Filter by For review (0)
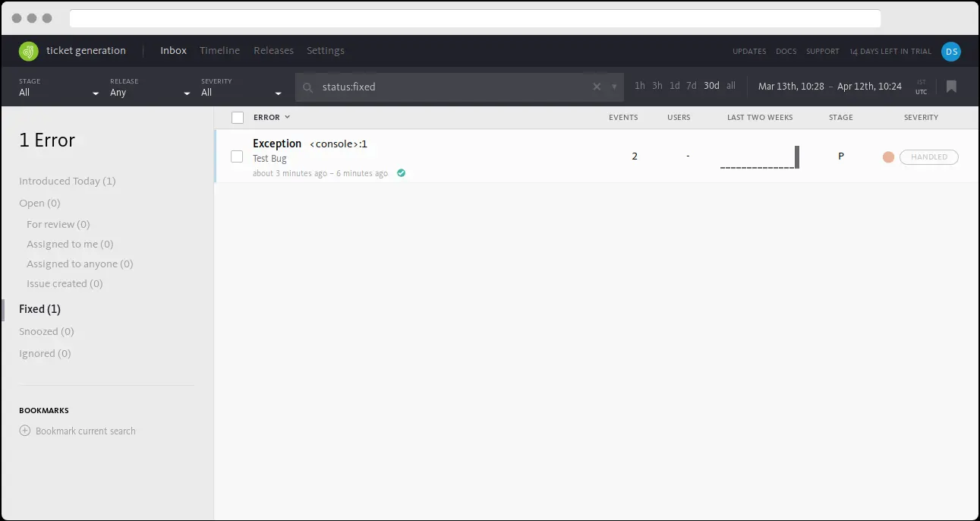The height and width of the screenshot is (521, 980). coord(58,224)
